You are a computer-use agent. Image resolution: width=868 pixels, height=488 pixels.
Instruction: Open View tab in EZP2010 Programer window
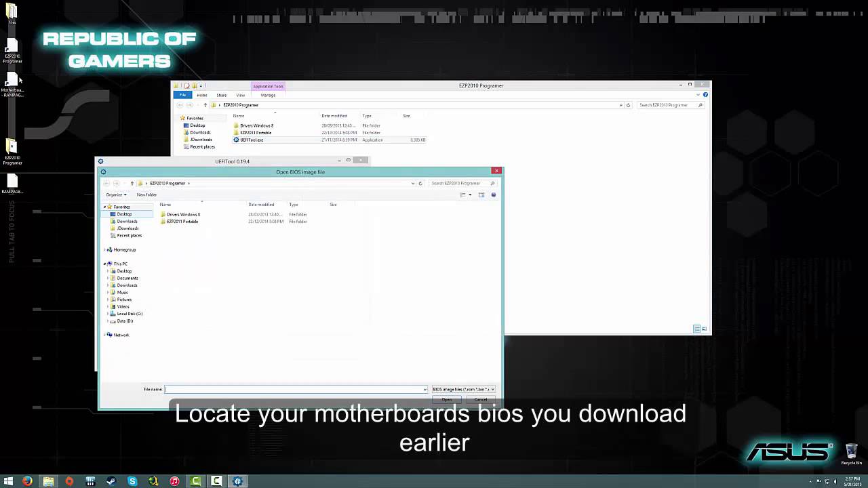point(241,95)
